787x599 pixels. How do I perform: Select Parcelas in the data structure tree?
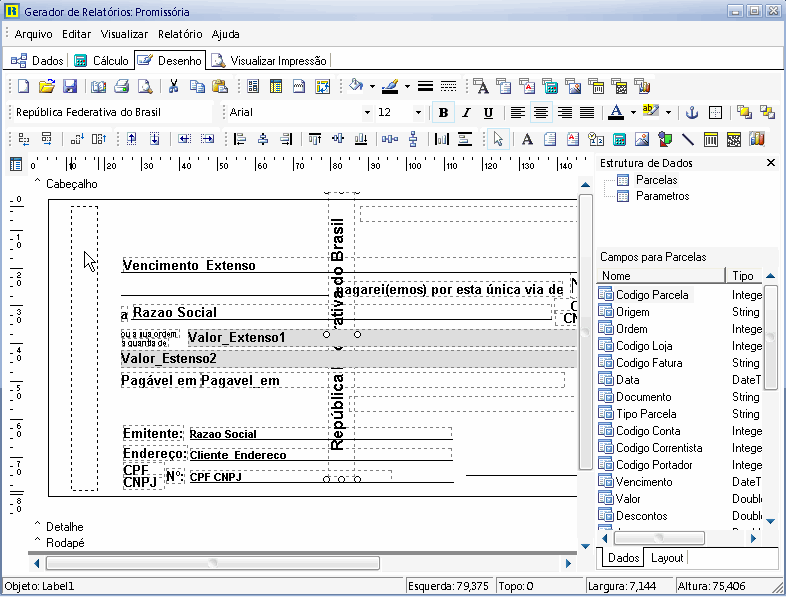[x=657, y=180]
